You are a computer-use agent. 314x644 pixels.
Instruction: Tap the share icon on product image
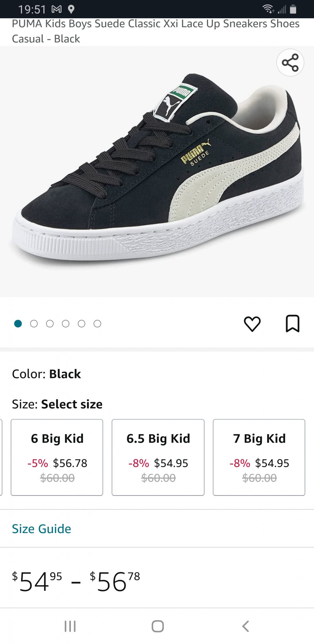click(x=290, y=63)
